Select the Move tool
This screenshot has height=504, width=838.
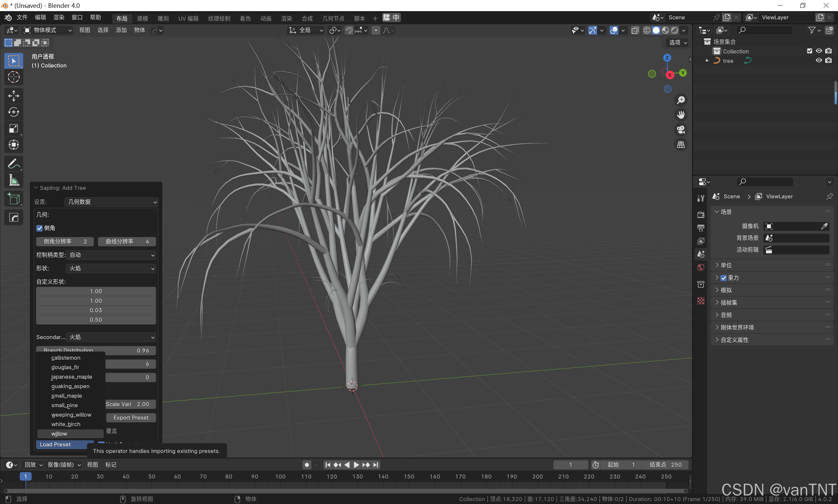pyautogui.click(x=14, y=96)
